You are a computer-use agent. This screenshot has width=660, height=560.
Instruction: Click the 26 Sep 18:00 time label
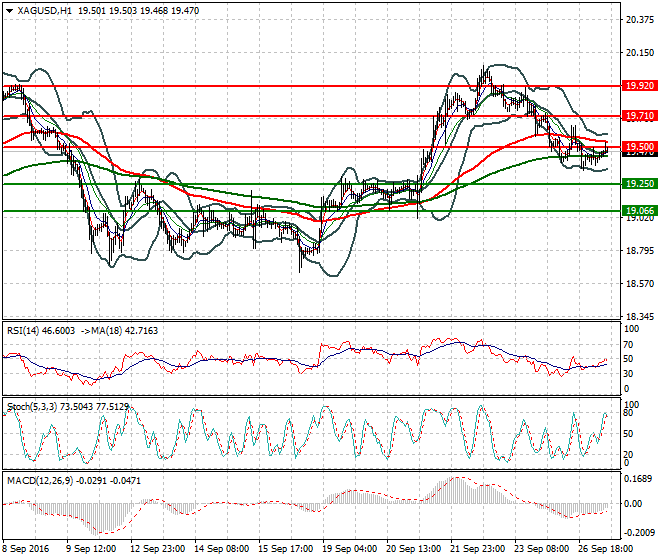point(605,549)
